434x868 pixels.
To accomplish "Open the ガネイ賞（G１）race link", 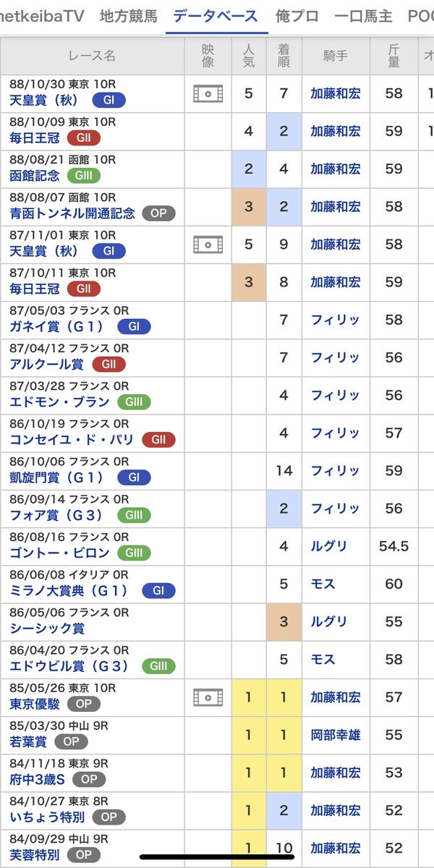I will [59, 327].
